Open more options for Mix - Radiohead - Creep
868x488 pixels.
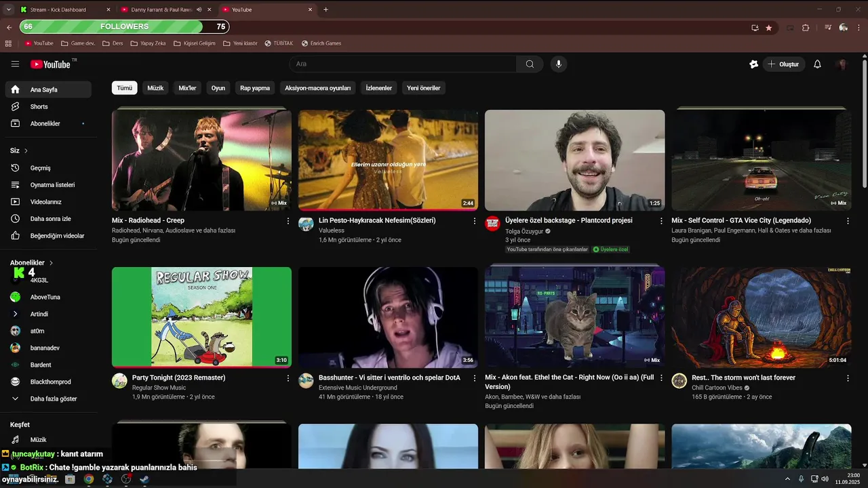coord(288,221)
